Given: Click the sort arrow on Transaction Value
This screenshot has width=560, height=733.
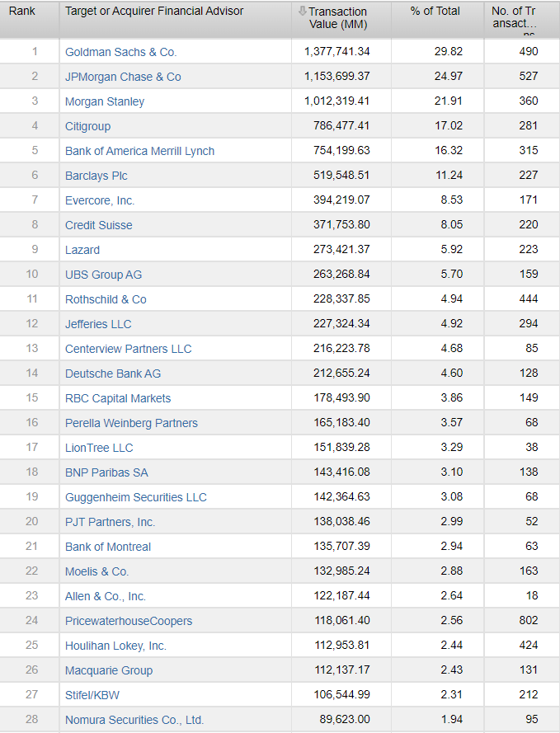Looking at the screenshot, I should click(x=302, y=12).
